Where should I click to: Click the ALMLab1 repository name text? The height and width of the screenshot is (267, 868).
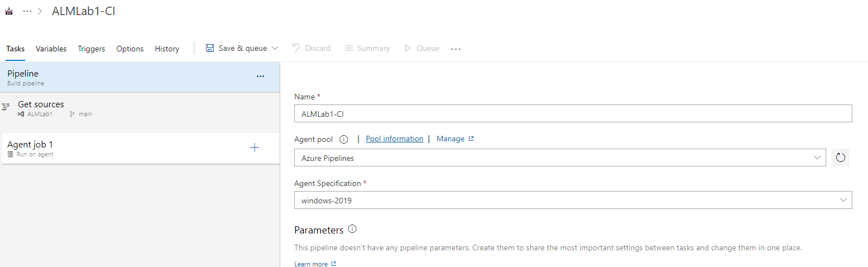pyautogui.click(x=40, y=114)
